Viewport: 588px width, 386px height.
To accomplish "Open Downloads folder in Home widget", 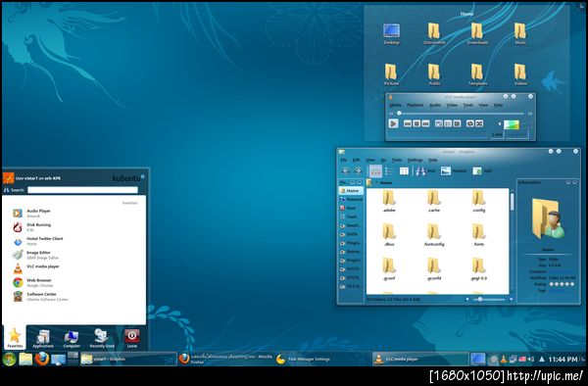I will (x=477, y=33).
